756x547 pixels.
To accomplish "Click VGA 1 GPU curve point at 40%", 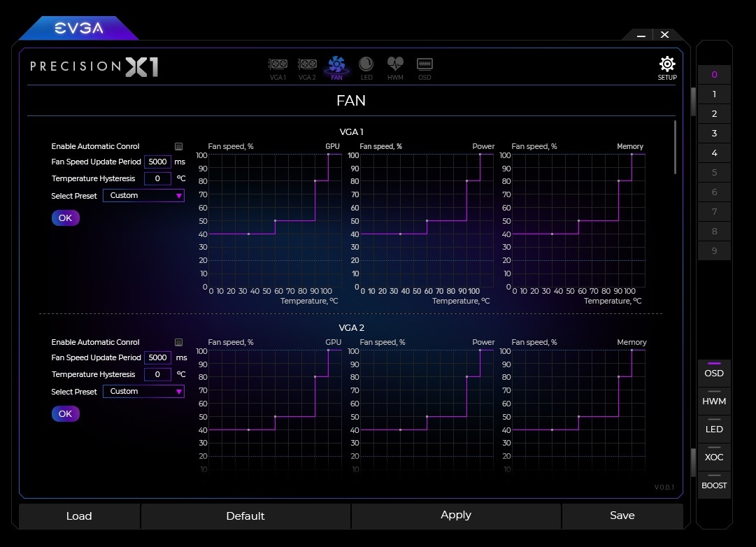I will click(249, 234).
